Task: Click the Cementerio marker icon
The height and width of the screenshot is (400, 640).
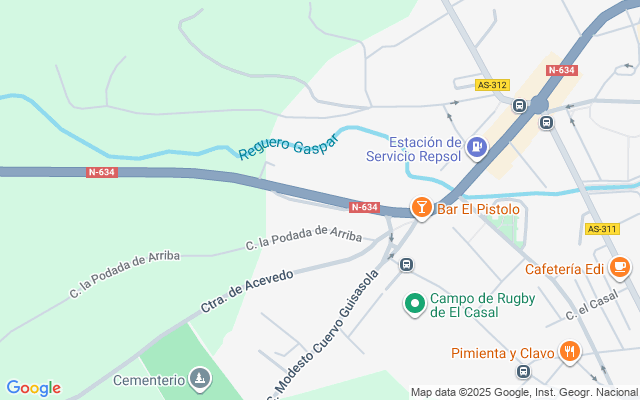Action: click(x=200, y=379)
